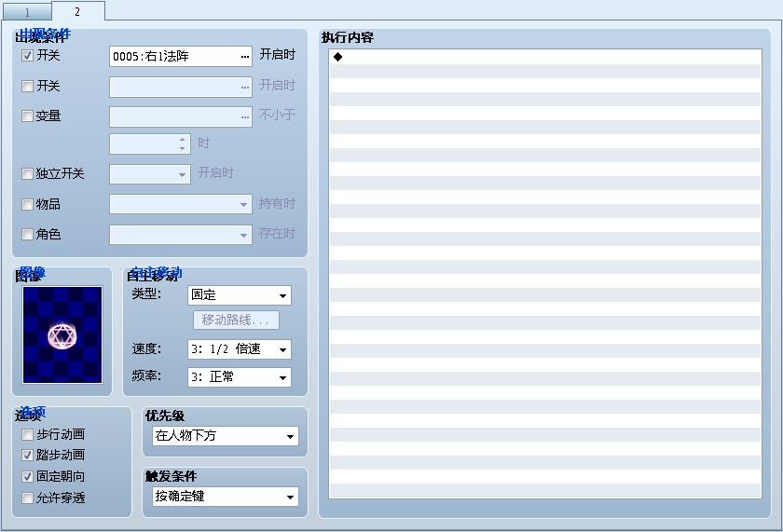
Task: Toggle the 允许穿透 option
Action: (x=27, y=498)
